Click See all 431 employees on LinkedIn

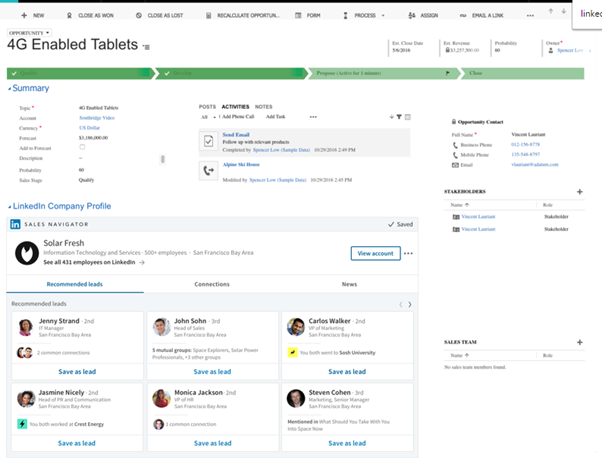tap(94, 262)
